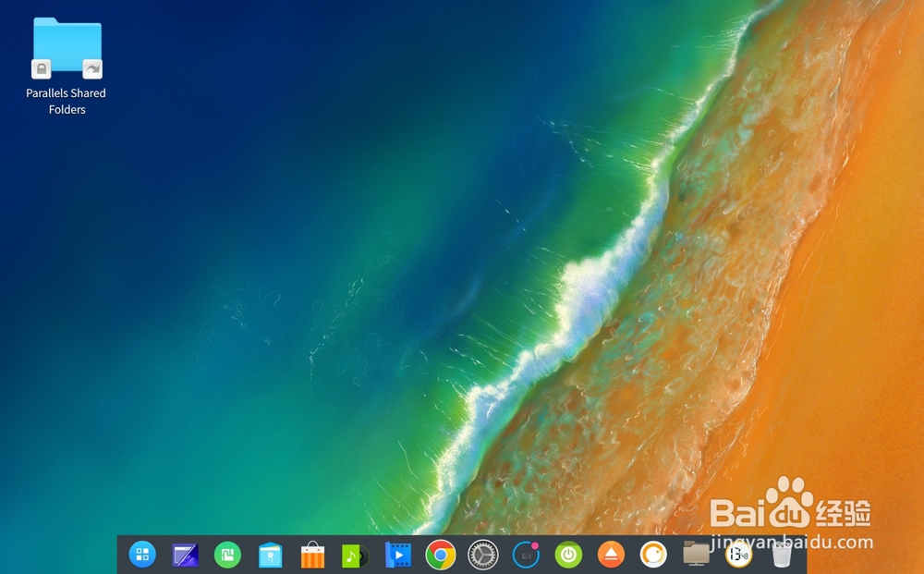The width and height of the screenshot is (924, 574).
Task: Click the Parallels Shared Folders text label
Action: click(x=66, y=102)
